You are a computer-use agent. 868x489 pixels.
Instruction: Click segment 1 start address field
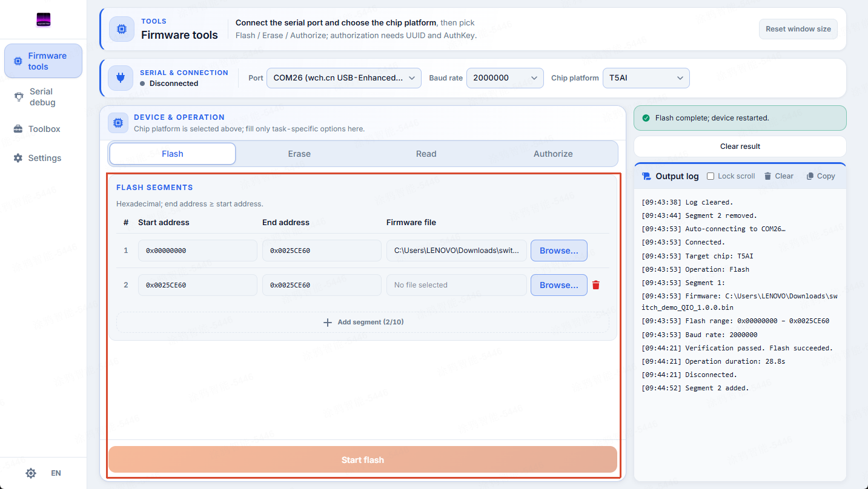pos(197,251)
